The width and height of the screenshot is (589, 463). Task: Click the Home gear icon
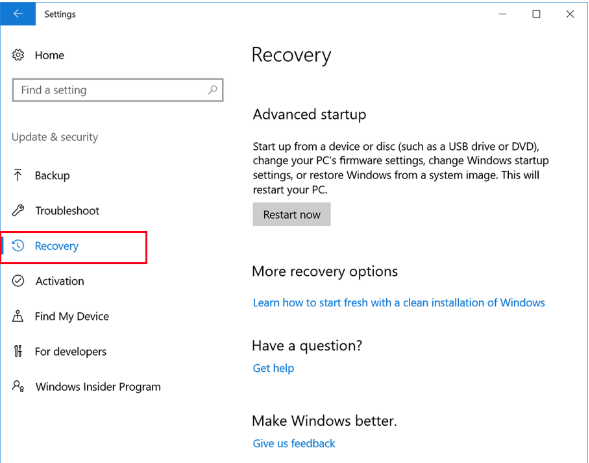click(x=18, y=55)
